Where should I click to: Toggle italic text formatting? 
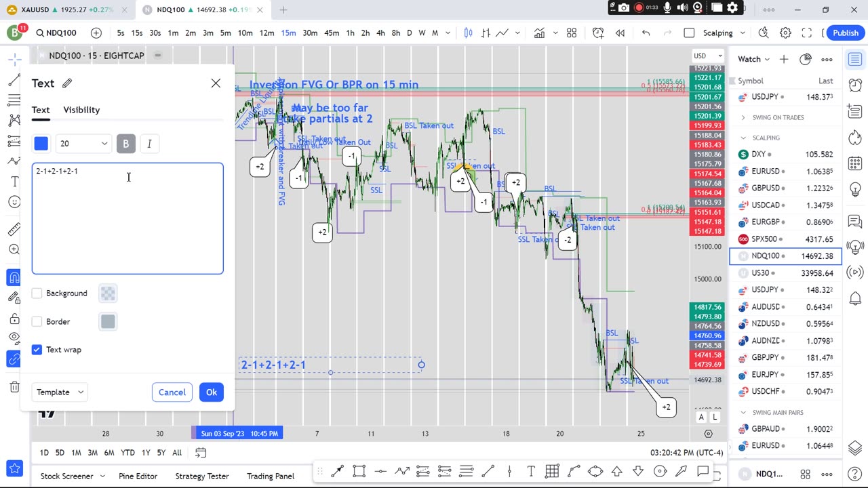point(149,143)
